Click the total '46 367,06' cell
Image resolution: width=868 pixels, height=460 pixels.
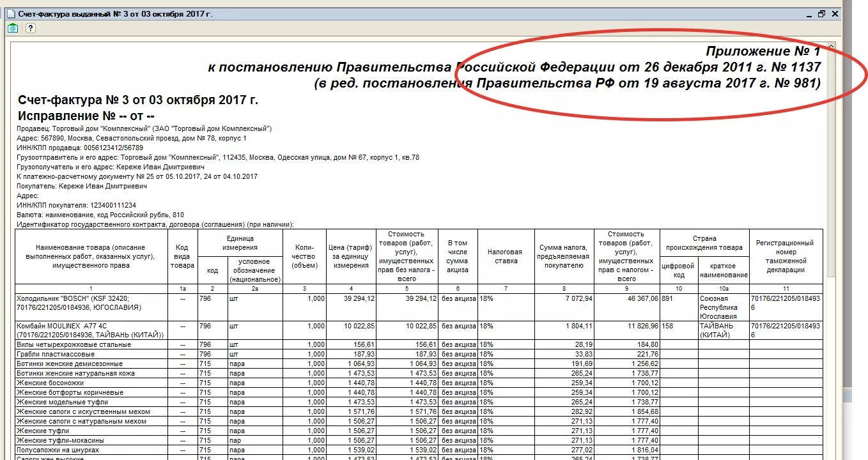[x=626, y=307]
